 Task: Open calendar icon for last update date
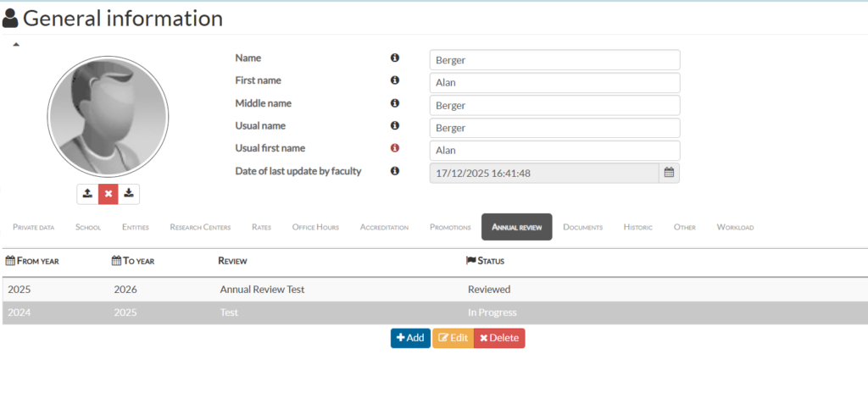pos(669,173)
